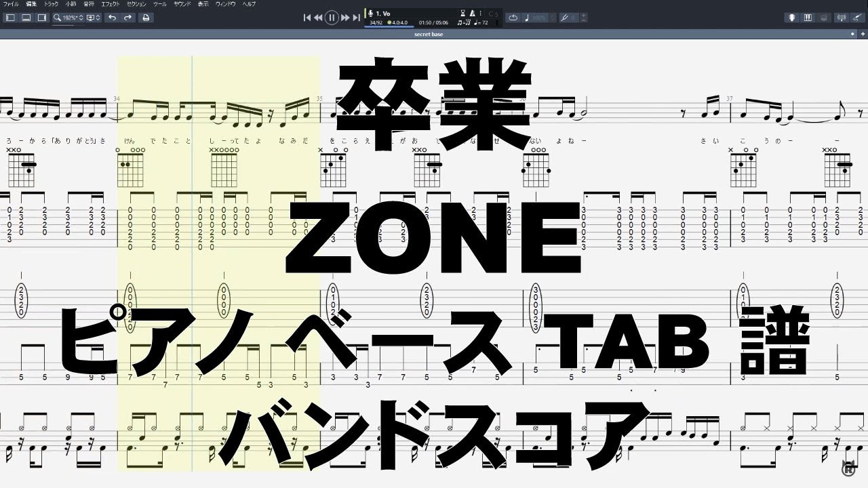
Task: Undo the last action
Action: pos(112,18)
